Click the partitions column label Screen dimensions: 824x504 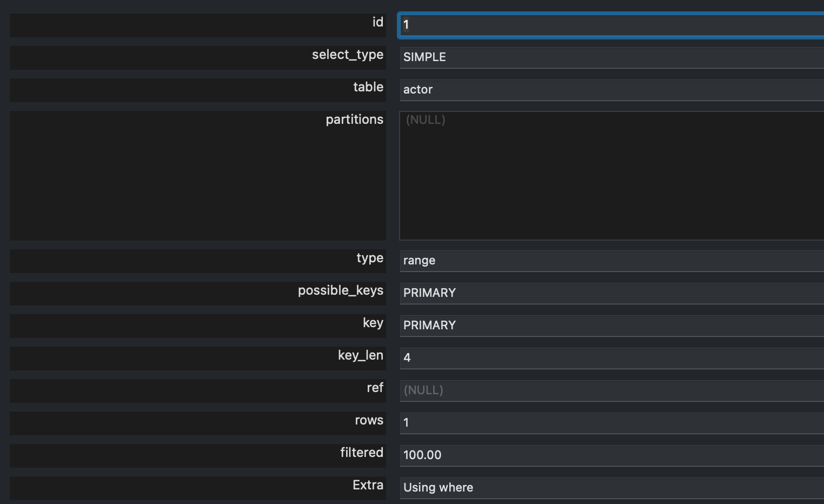(x=354, y=120)
